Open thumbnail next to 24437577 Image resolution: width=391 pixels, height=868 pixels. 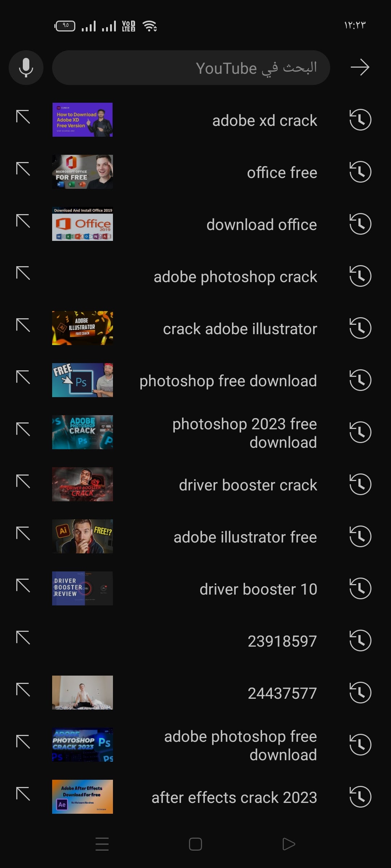[83, 693]
